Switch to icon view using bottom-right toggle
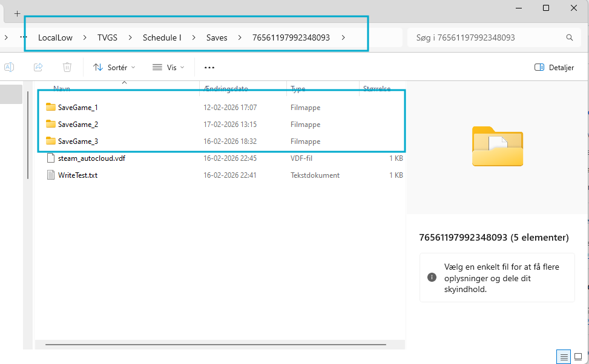Viewport: 589px width, 364px height. pos(579,357)
